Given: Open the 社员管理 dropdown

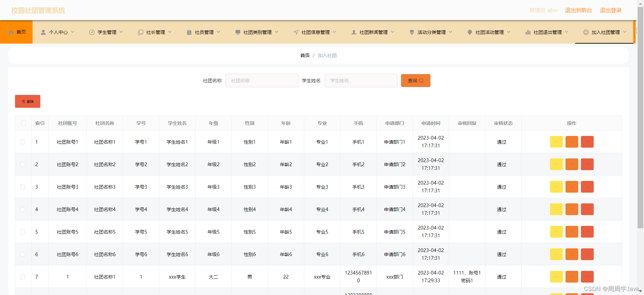Looking at the screenshot, I should 203,32.
